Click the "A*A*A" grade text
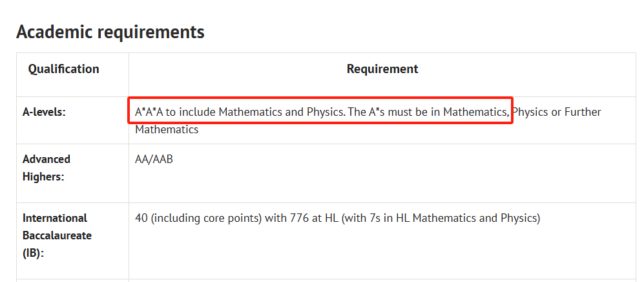The image size is (644, 282). (x=149, y=113)
